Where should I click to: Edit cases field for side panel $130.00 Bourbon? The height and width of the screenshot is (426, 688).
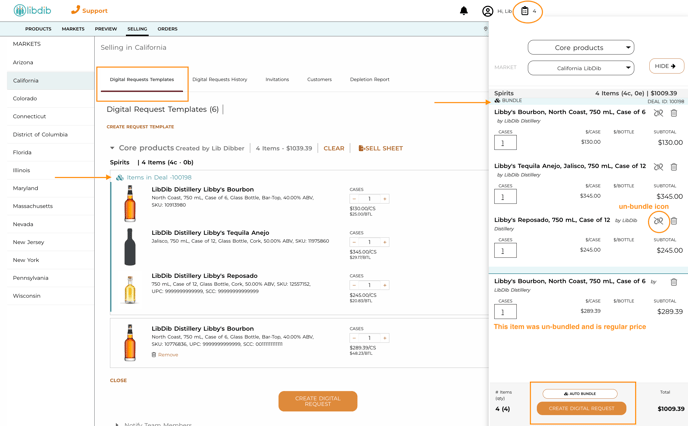(x=505, y=143)
